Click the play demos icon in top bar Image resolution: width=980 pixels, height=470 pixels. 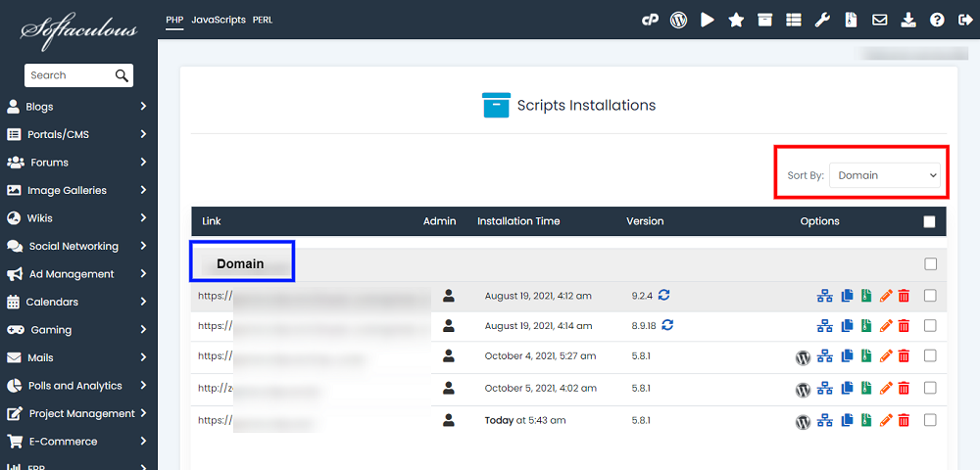[708, 20]
